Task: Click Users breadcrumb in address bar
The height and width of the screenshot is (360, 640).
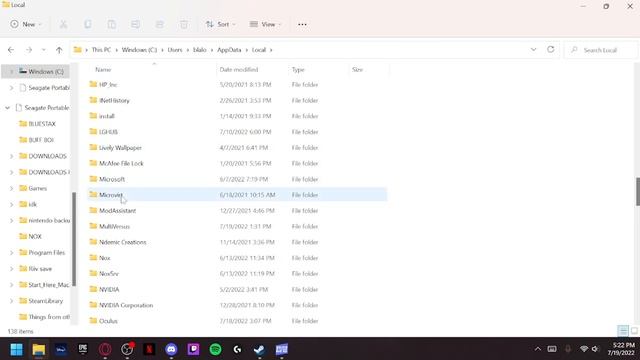Action: point(175,50)
